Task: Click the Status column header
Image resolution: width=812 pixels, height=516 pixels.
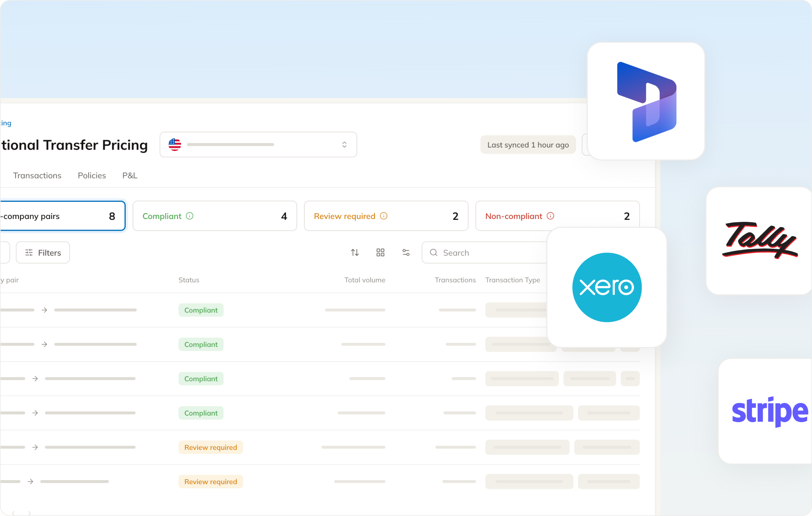Action: (189, 280)
